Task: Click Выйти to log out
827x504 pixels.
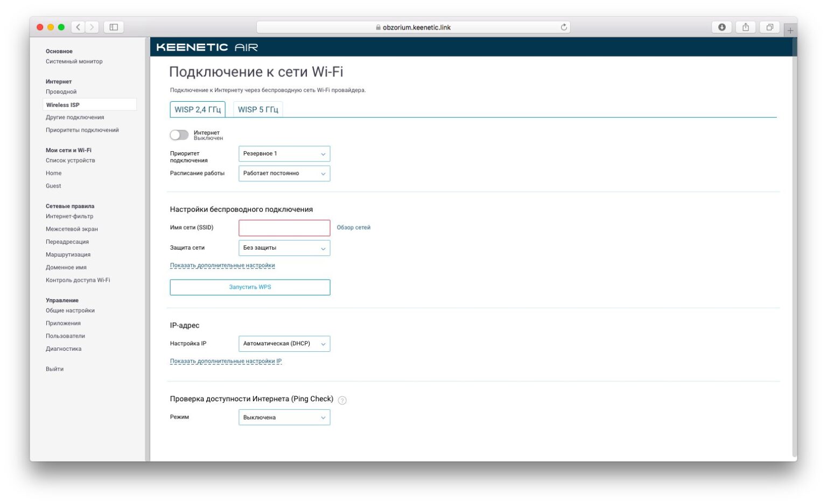Action: tap(54, 369)
